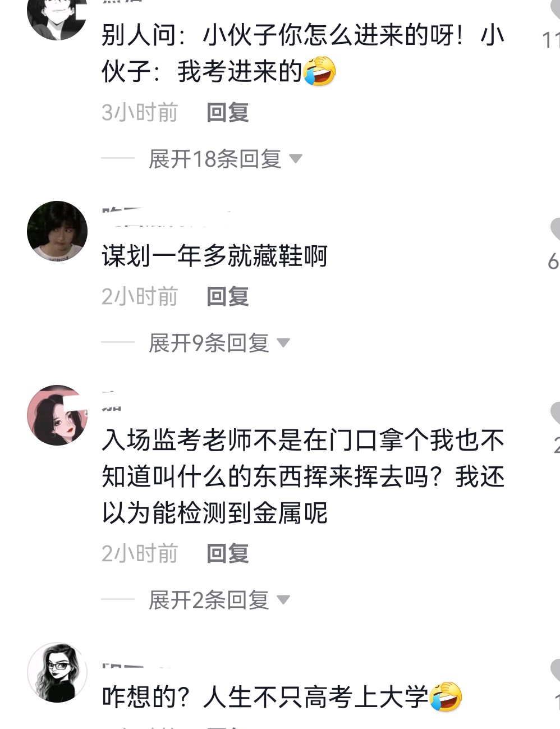This screenshot has width=560, height=729.
Task: Like the 入场监考老师 comment
Action: point(556,413)
